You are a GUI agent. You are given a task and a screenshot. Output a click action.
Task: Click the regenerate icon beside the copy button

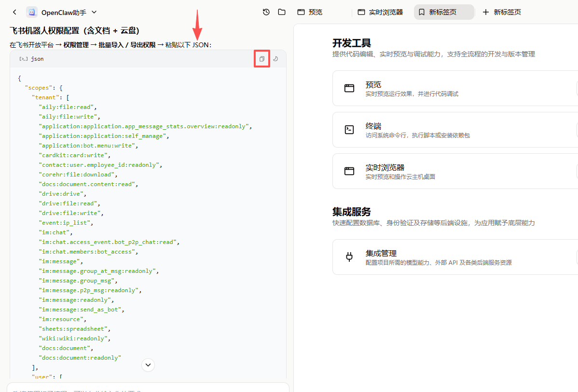[275, 58]
